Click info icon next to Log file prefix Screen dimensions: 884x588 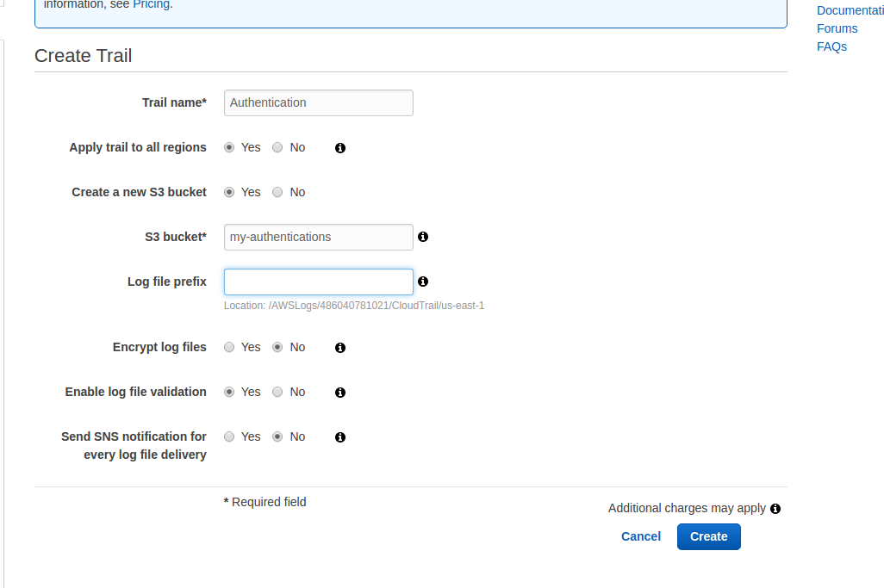(x=423, y=282)
